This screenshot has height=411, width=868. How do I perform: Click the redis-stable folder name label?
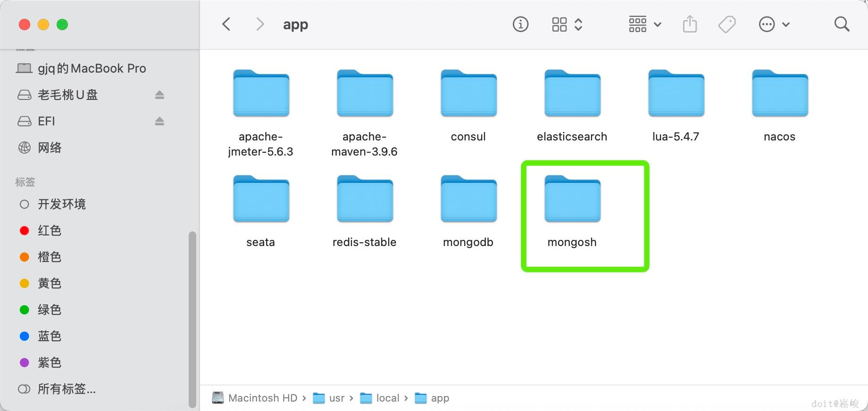click(x=365, y=242)
